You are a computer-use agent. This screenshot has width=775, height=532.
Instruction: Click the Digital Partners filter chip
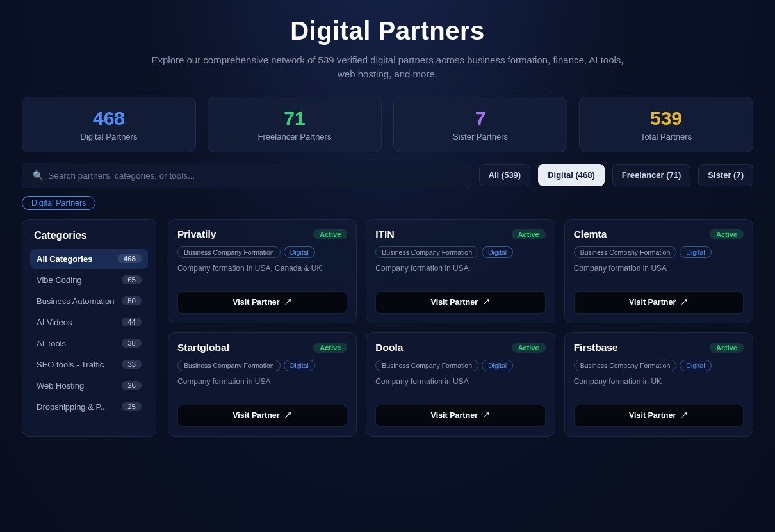coord(59,203)
